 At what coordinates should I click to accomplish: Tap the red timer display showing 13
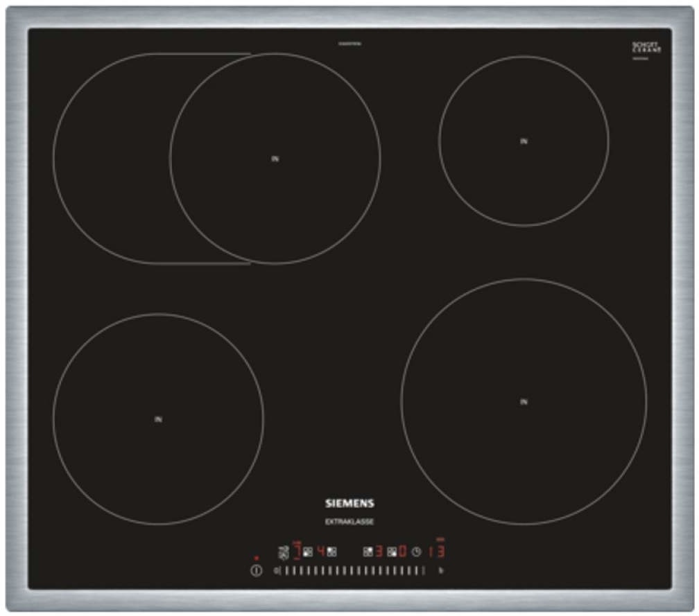(x=435, y=552)
